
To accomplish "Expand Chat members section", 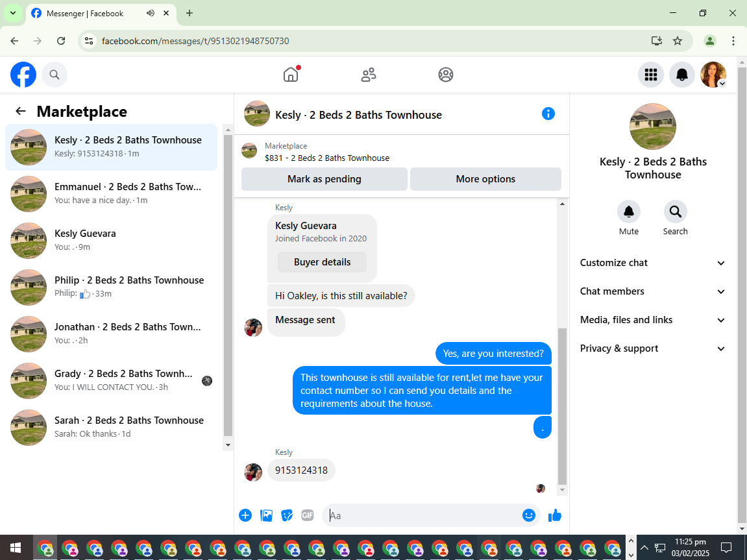I will pos(652,291).
